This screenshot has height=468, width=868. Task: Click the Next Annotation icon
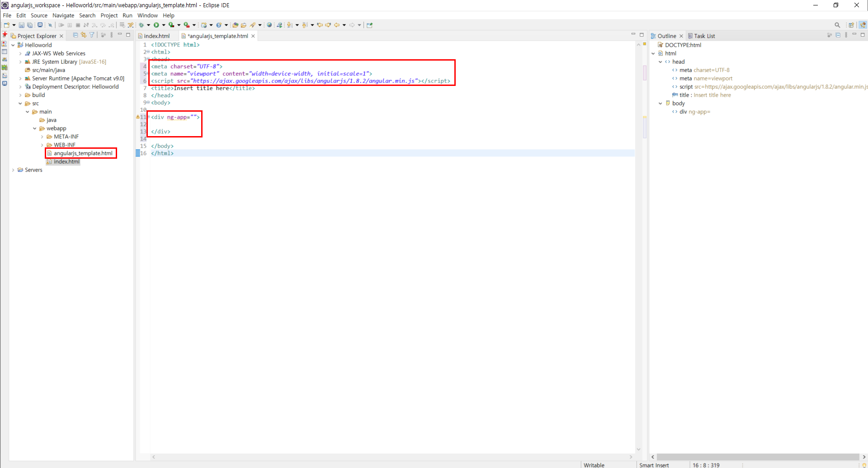point(290,25)
